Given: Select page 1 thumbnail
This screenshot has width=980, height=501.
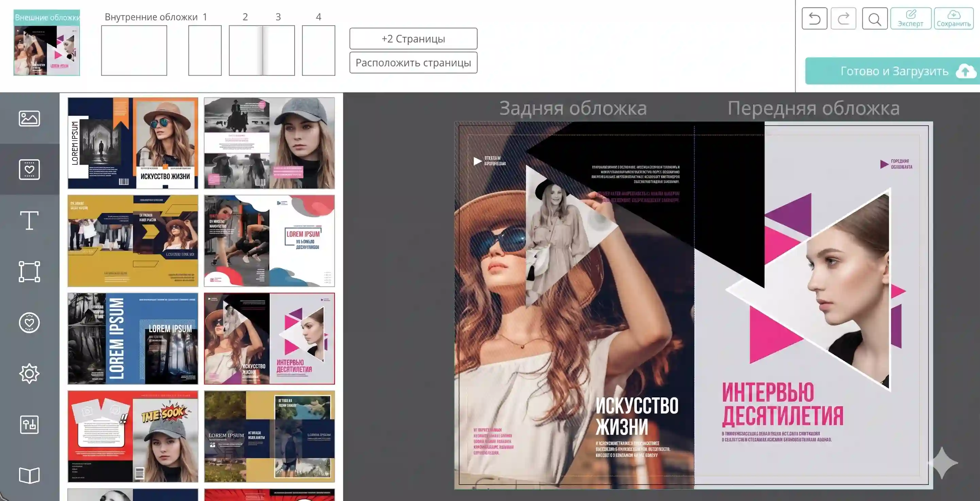Looking at the screenshot, I should [205, 51].
